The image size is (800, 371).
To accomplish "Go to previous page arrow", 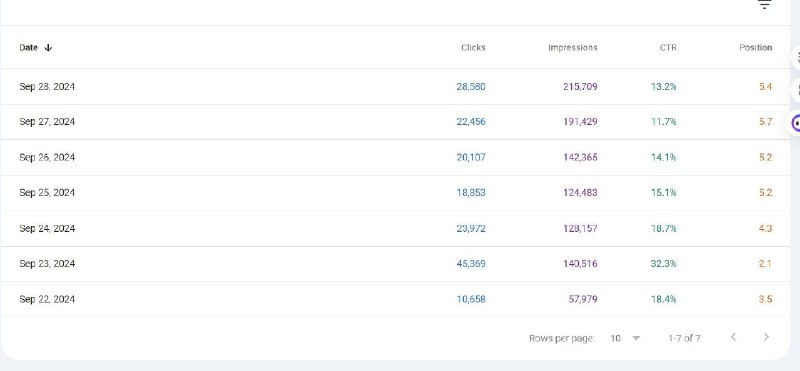I will pos(733,337).
